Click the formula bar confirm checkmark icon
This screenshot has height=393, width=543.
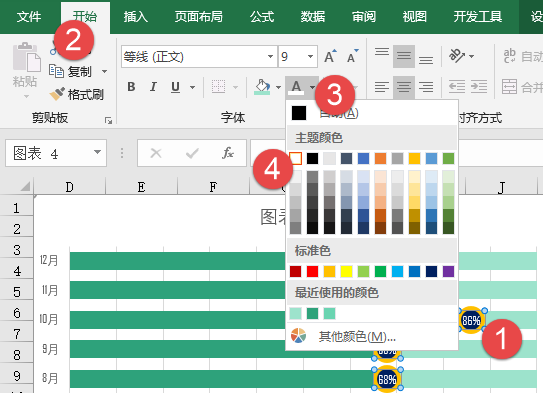tap(192, 153)
